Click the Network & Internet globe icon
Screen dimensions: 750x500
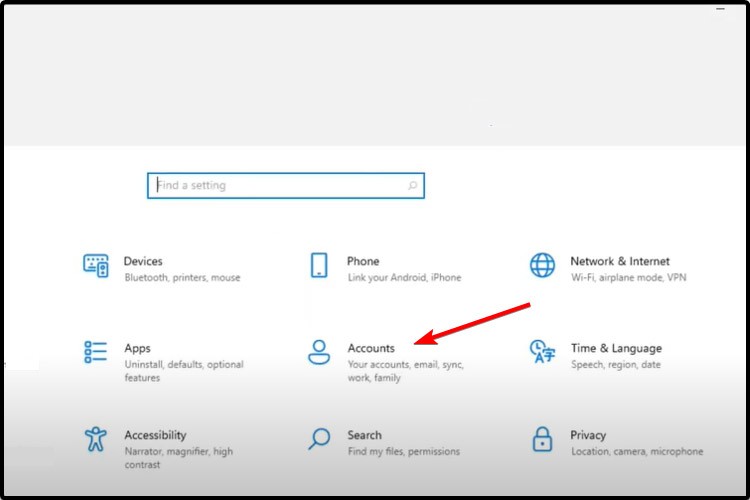[x=542, y=265]
